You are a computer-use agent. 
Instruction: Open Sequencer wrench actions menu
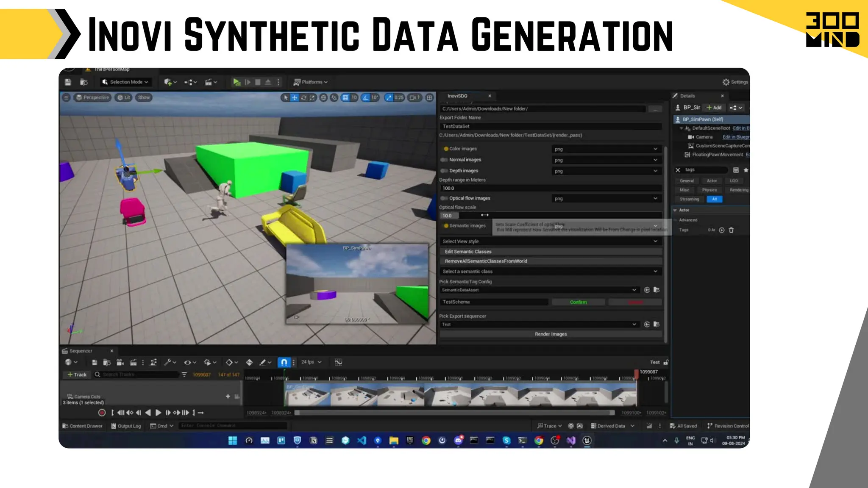170,362
